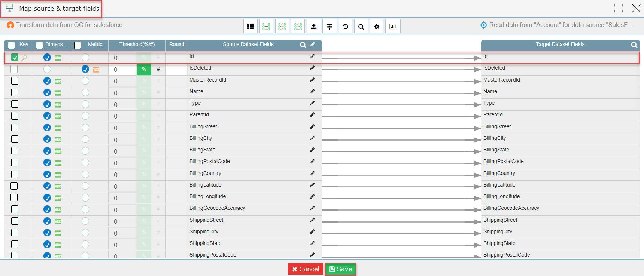Close the Map source & target fields dialog
644x276 pixels.
point(636,8)
